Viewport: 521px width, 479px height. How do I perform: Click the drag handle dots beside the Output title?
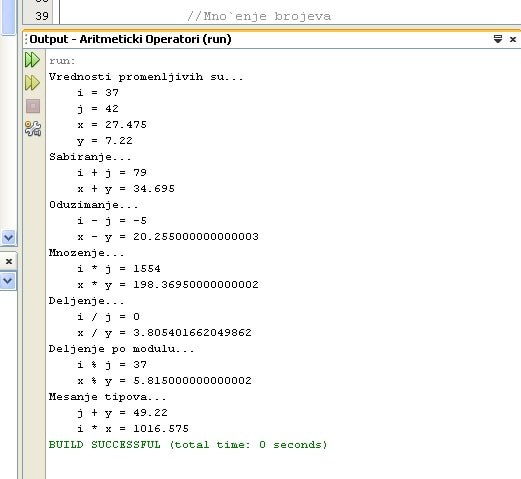coord(26,39)
